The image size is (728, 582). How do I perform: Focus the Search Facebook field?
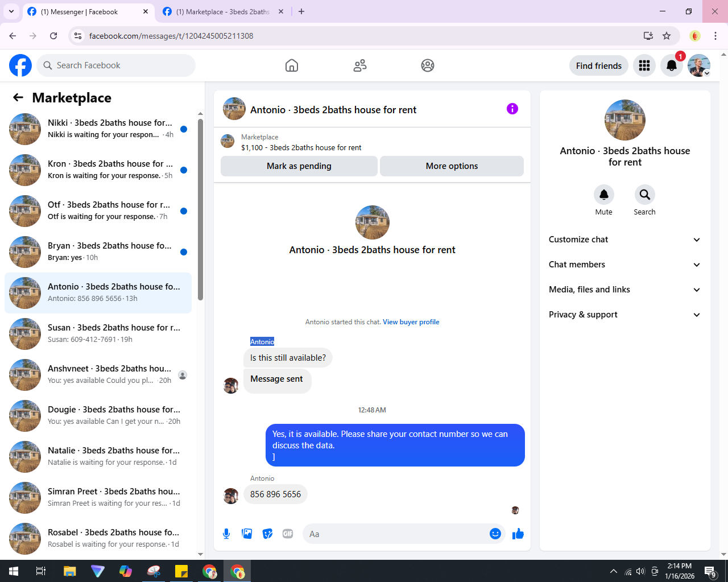pyautogui.click(x=116, y=65)
